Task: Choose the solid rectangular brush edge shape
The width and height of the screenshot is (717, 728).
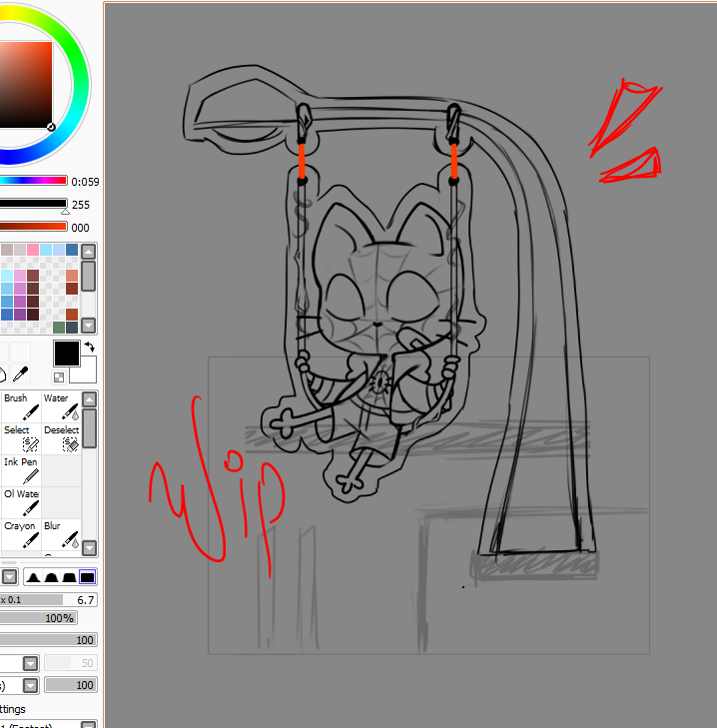Action: pos(87,577)
